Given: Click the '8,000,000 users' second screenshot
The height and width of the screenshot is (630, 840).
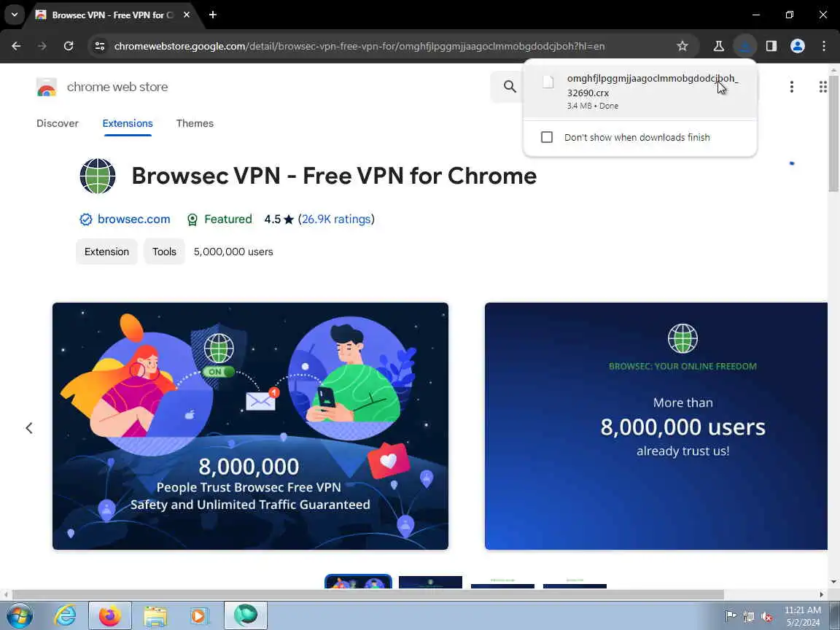Looking at the screenshot, I should point(656,426).
